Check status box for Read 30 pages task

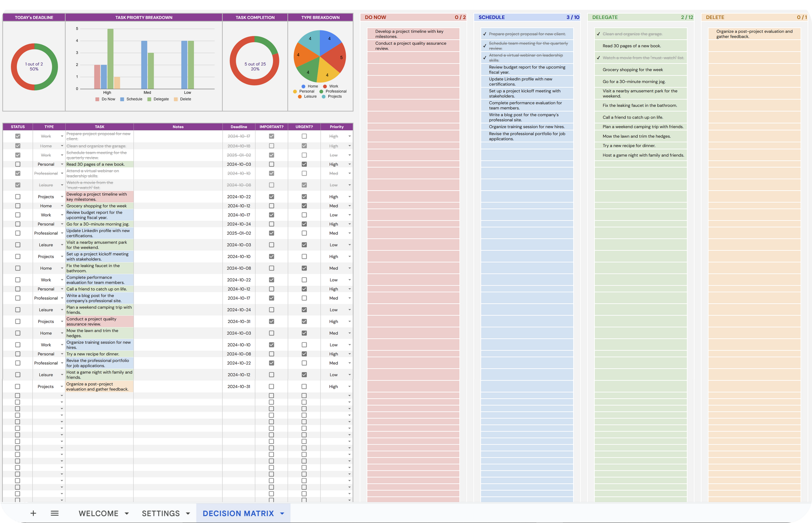[x=18, y=164]
